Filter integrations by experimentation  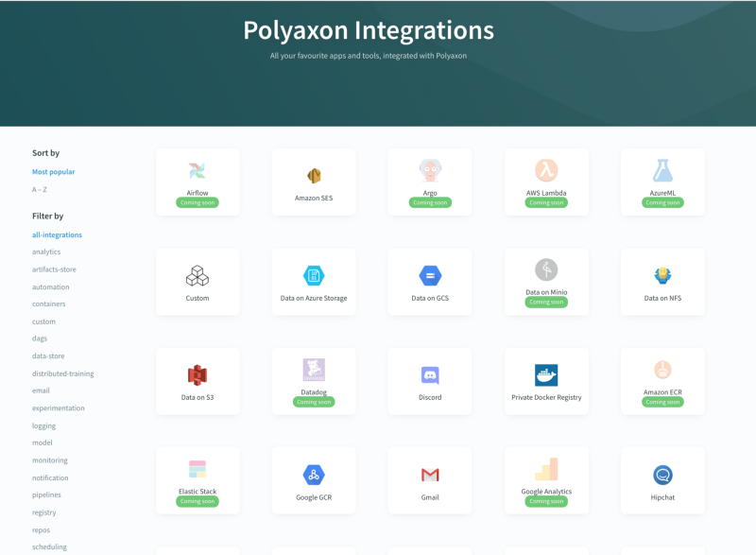[x=59, y=408]
